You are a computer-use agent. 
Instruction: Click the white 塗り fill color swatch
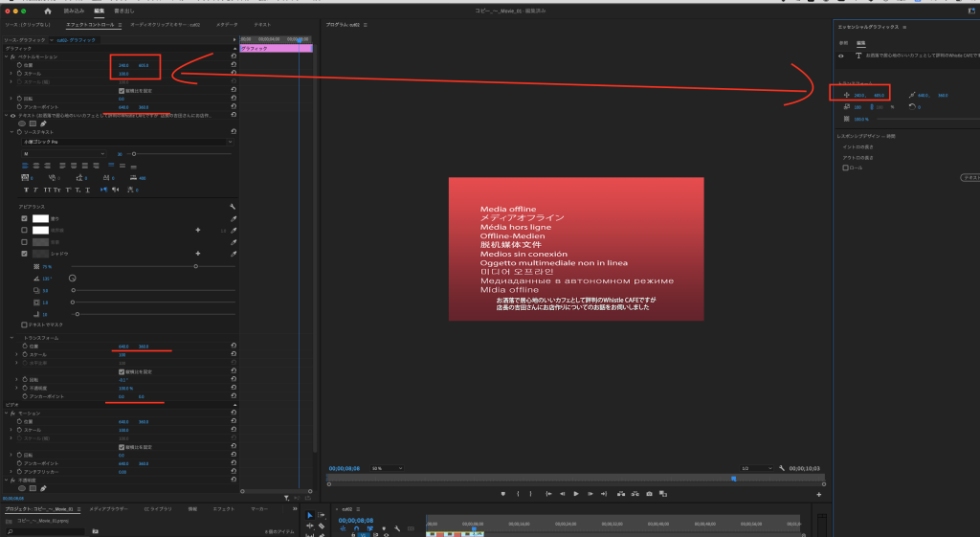(40, 218)
